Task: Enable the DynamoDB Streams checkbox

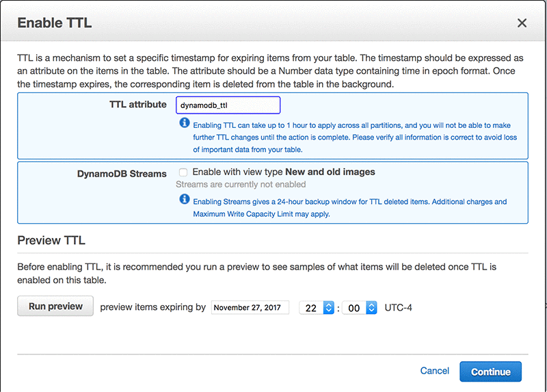Action: (x=183, y=172)
